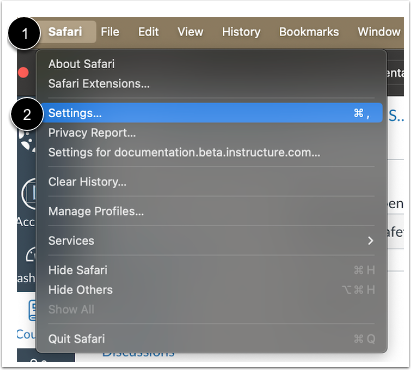This screenshot has width=411, height=370.
Task: Choose Hide Others
Action: click(x=211, y=290)
